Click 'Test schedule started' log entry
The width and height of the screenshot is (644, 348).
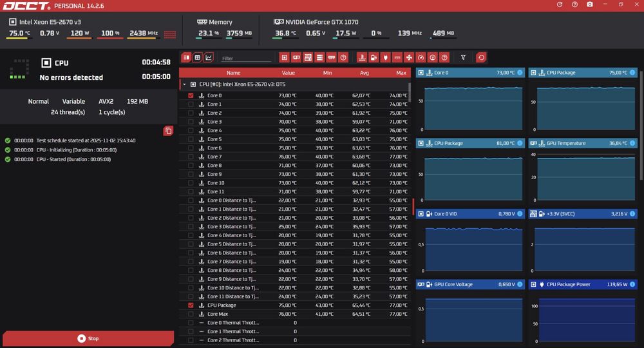point(86,140)
